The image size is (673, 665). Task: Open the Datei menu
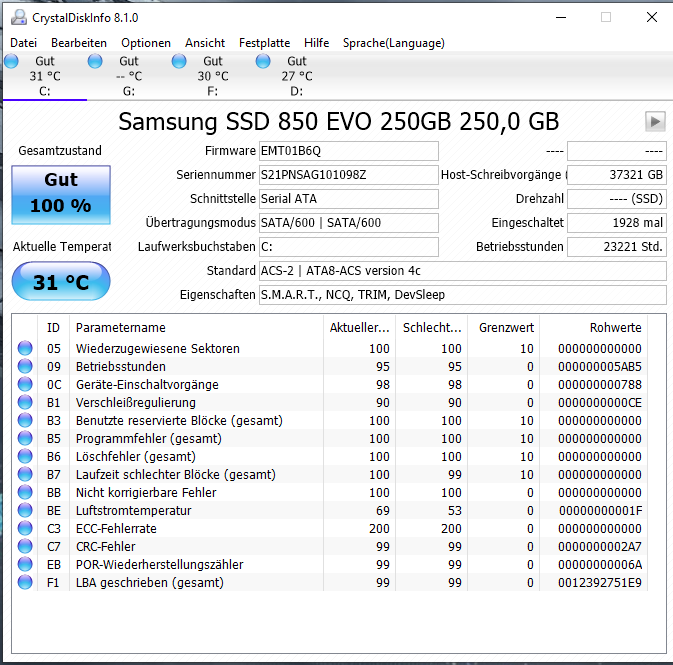tap(23, 43)
